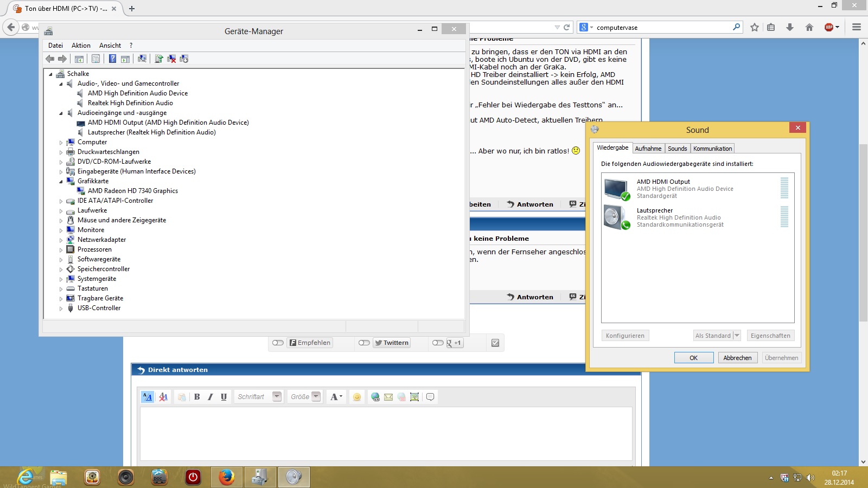Switch to Kommunikation tab
This screenshot has height=488, width=868.
tap(713, 149)
